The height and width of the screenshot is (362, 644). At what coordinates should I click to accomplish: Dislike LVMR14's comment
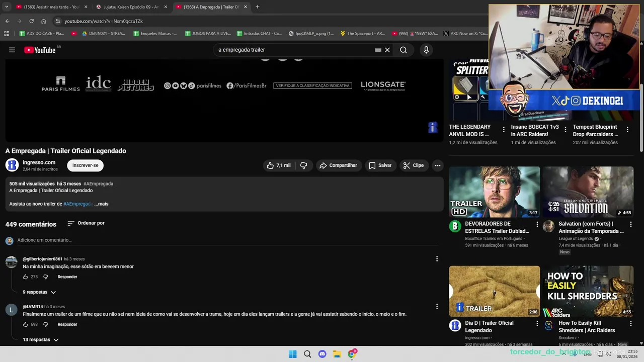coord(45,324)
